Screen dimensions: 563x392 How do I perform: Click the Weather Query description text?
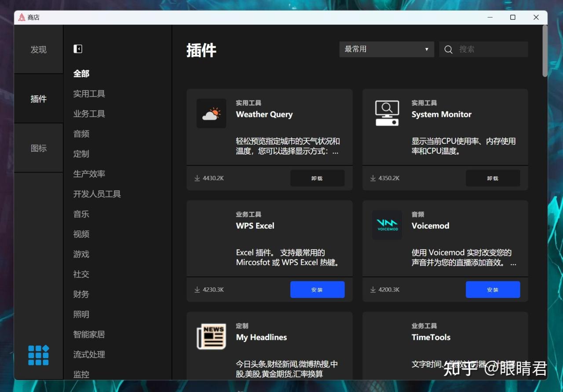pyautogui.click(x=288, y=146)
